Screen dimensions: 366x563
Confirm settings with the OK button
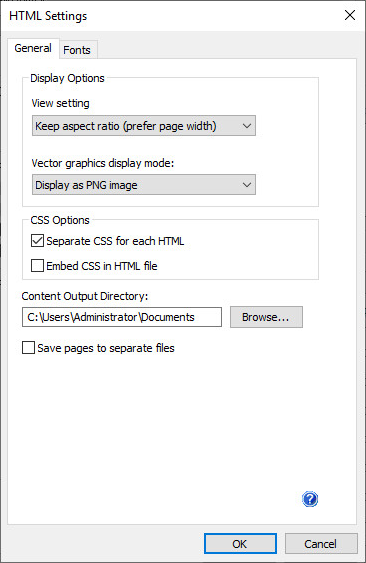click(x=240, y=544)
